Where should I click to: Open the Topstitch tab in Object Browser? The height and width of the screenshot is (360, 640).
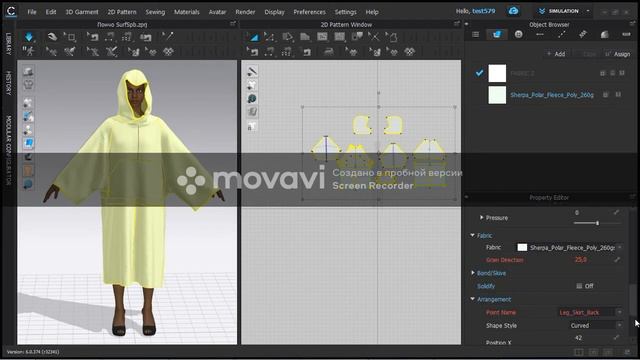coord(562,34)
